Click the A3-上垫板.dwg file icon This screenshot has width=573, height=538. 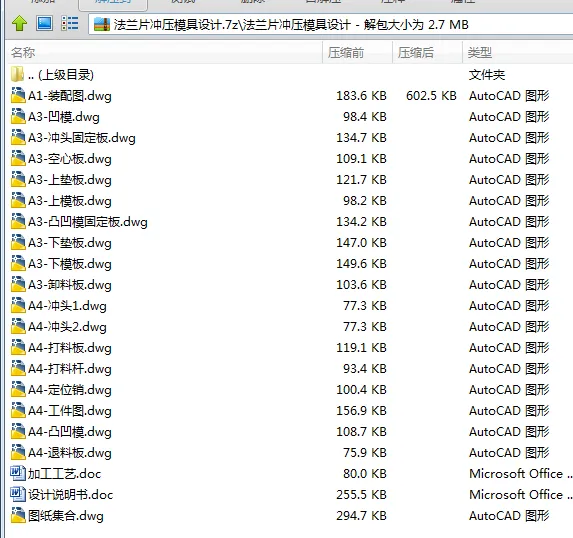click(x=18, y=179)
